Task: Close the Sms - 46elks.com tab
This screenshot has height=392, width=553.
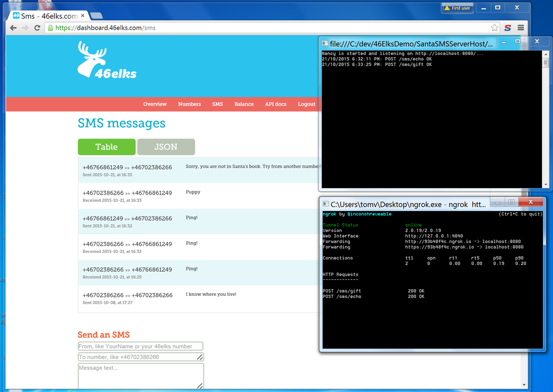Action: click(83, 15)
